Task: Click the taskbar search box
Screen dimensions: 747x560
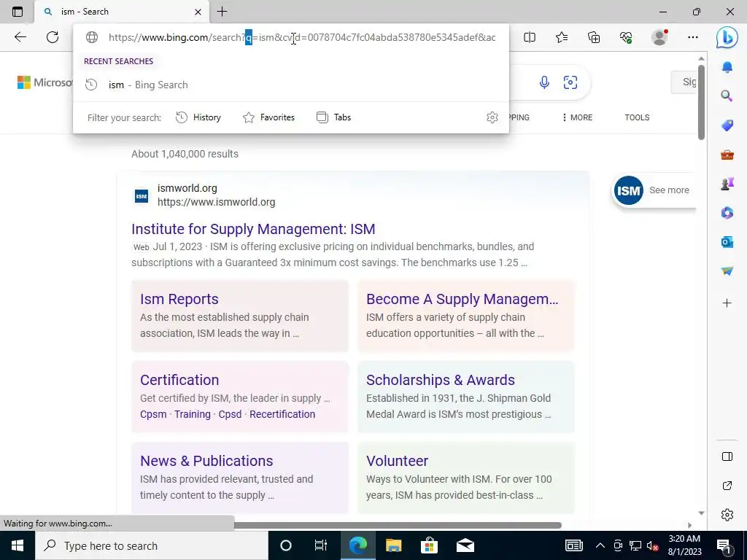Action: pos(152,545)
